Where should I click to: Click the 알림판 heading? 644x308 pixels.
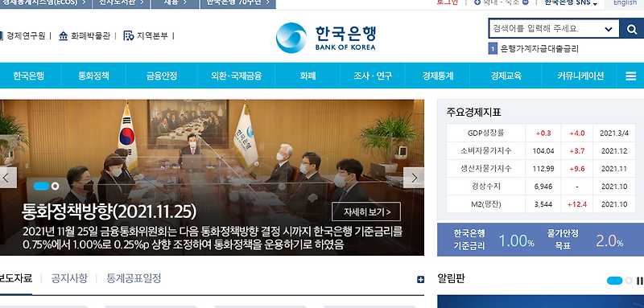451,279
